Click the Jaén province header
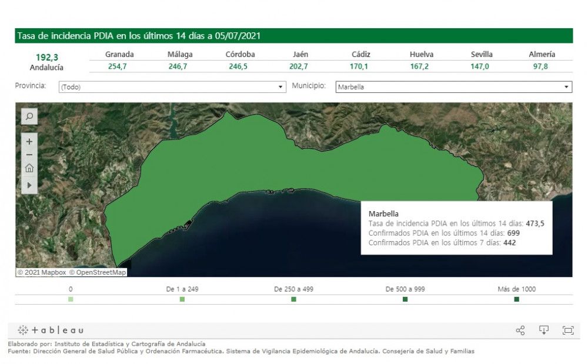The width and height of the screenshot is (588, 364). (x=300, y=54)
